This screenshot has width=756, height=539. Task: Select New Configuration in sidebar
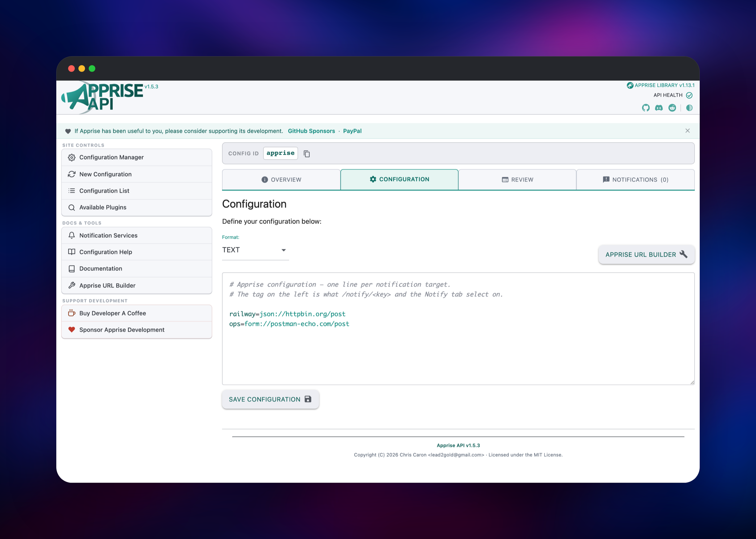(x=137, y=174)
